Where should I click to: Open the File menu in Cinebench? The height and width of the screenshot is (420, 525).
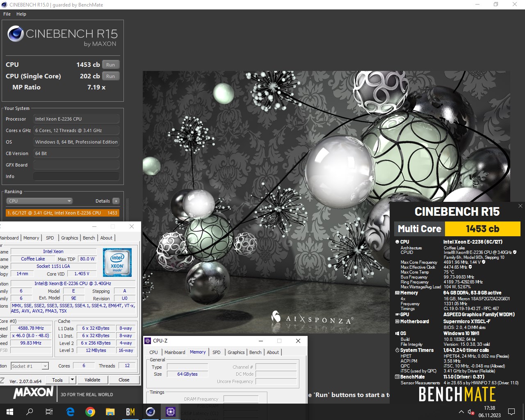(7, 14)
